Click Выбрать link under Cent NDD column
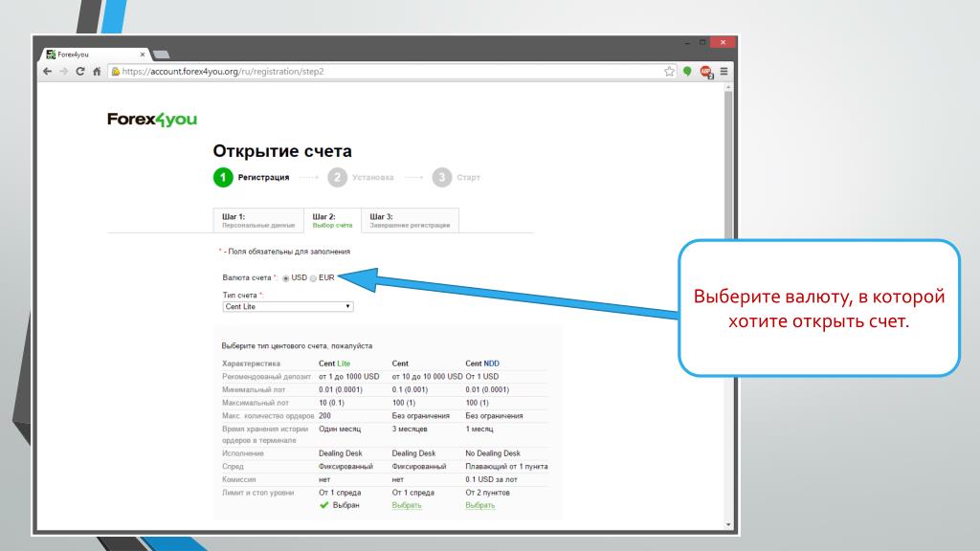Screen dimensions: 980x551 480,505
